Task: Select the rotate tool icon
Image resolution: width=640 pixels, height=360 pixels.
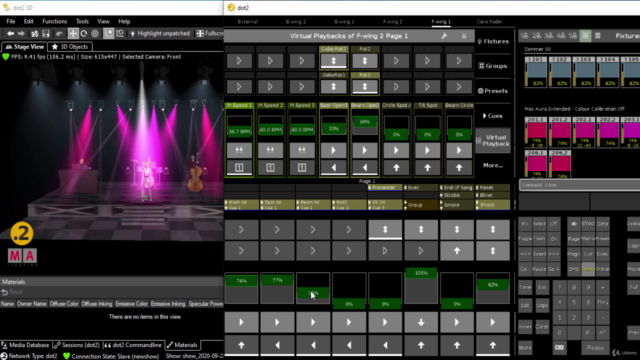Action: tap(84, 33)
